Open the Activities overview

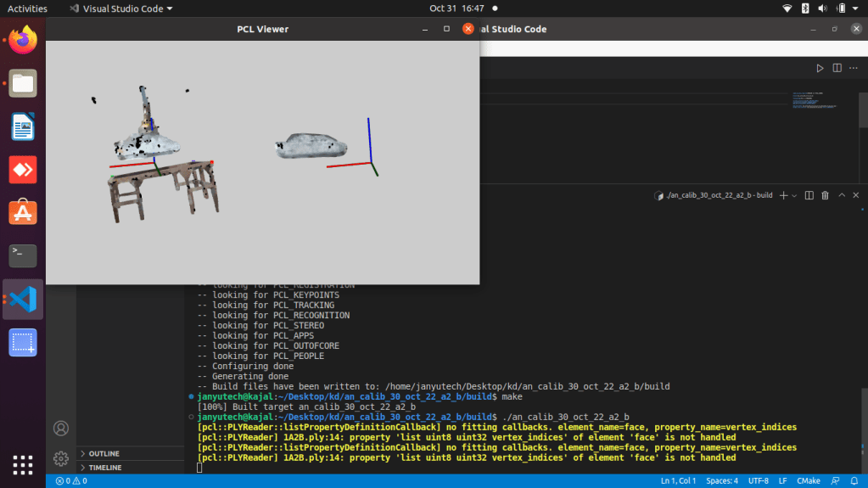coord(27,8)
